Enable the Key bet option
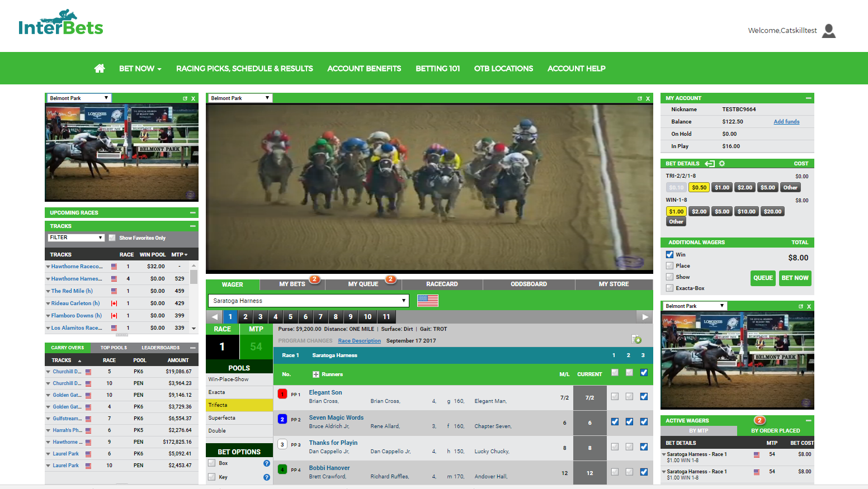Image resolution: width=868 pixels, height=489 pixels. 211,477
